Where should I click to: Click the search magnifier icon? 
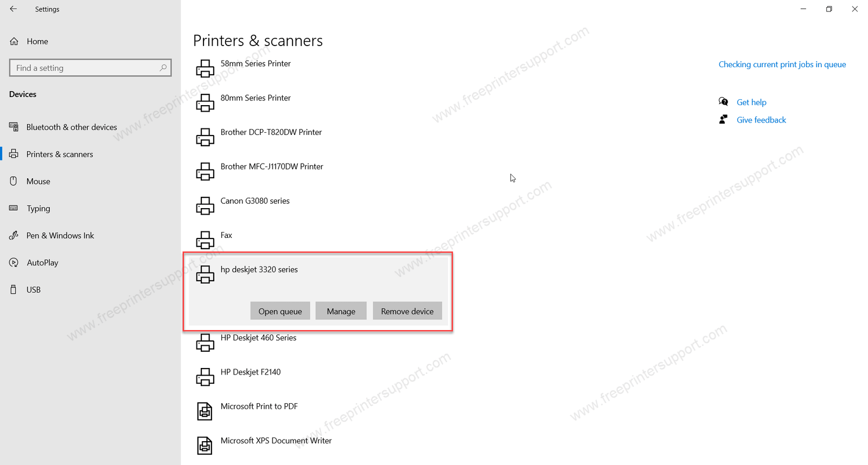(163, 68)
